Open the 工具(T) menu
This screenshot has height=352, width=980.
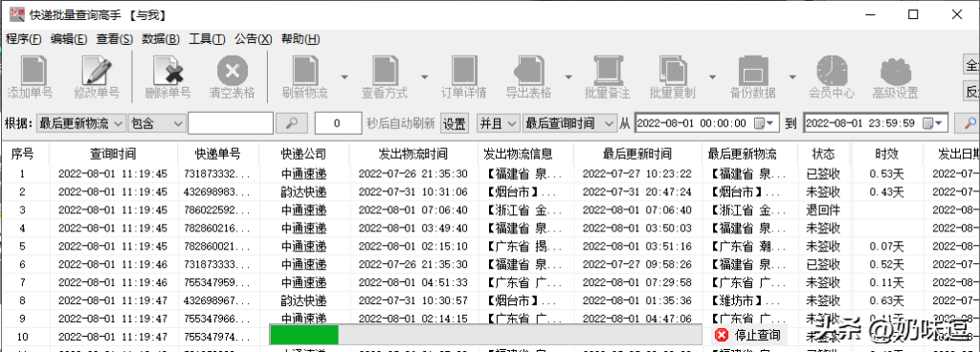[x=207, y=39]
